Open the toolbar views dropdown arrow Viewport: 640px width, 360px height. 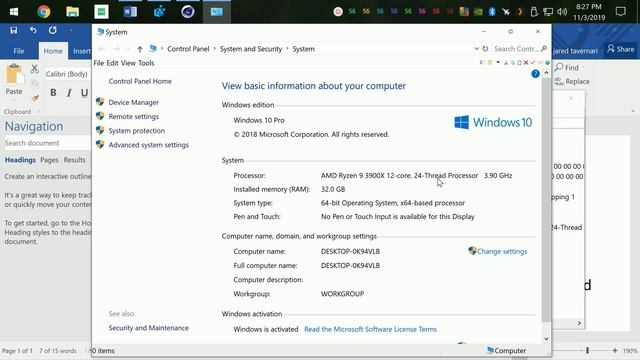tap(498, 62)
